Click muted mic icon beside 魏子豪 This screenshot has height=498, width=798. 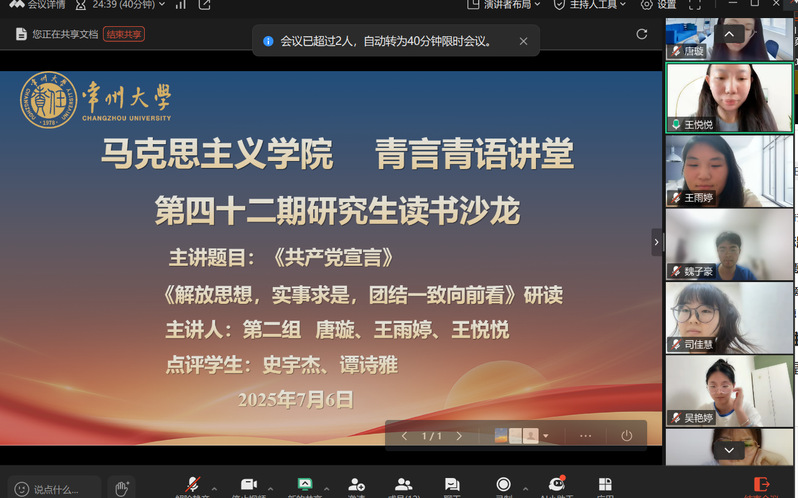(675, 271)
